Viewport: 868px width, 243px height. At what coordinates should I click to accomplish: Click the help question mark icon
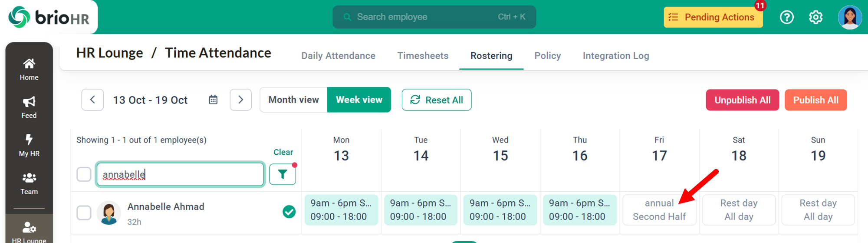[786, 17]
